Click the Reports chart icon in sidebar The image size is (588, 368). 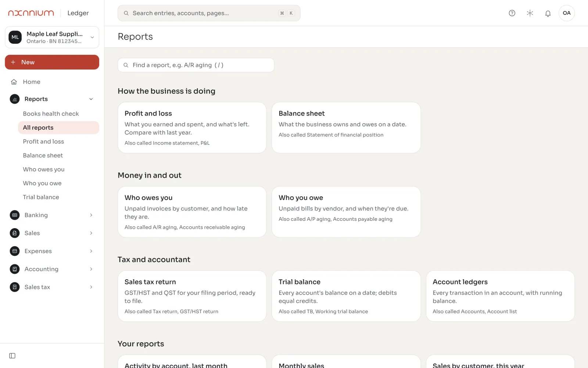tap(15, 99)
